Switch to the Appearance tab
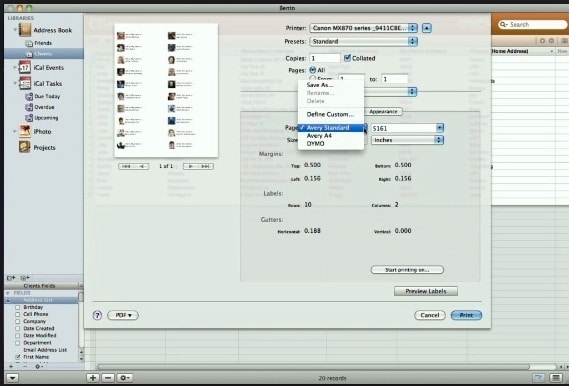 coord(383,111)
